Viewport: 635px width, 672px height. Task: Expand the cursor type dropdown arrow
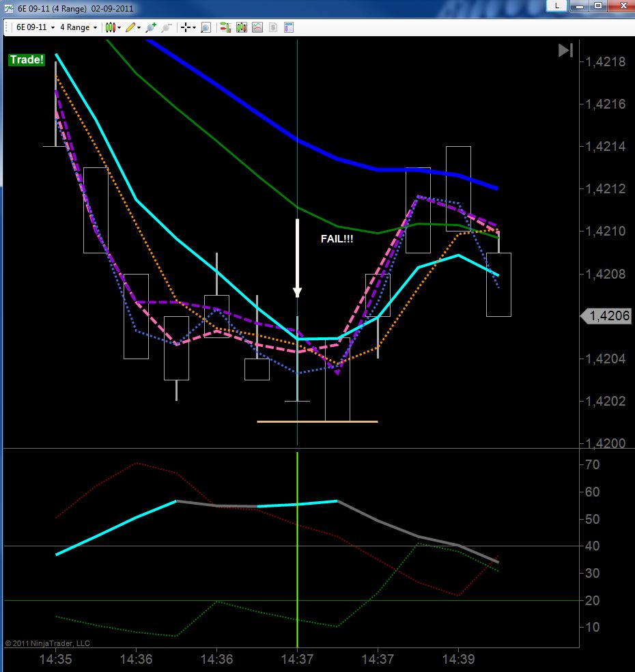click(x=194, y=28)
